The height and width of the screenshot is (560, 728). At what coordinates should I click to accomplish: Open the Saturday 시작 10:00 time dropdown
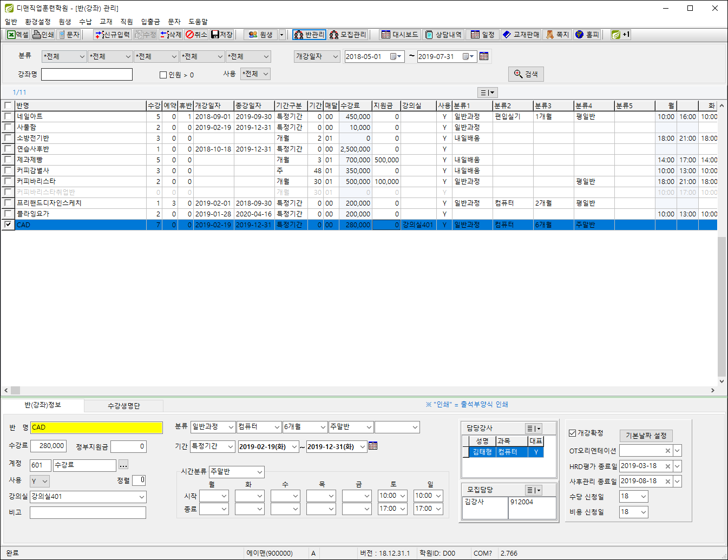(392, 496)
